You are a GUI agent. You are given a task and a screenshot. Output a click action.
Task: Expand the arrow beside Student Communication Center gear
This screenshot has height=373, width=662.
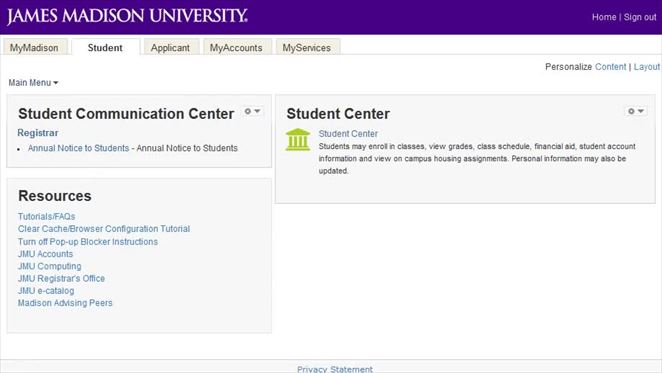(x=257, y=111)
